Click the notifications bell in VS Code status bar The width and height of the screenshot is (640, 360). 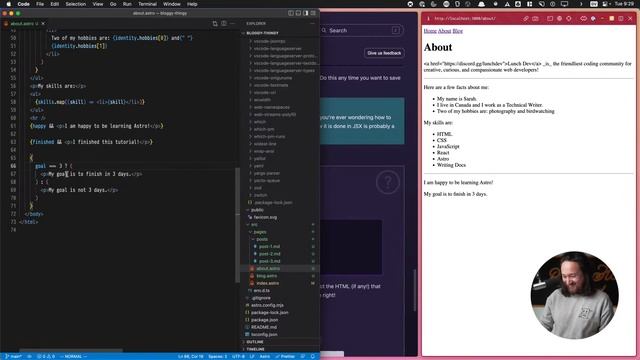point(313,356)
